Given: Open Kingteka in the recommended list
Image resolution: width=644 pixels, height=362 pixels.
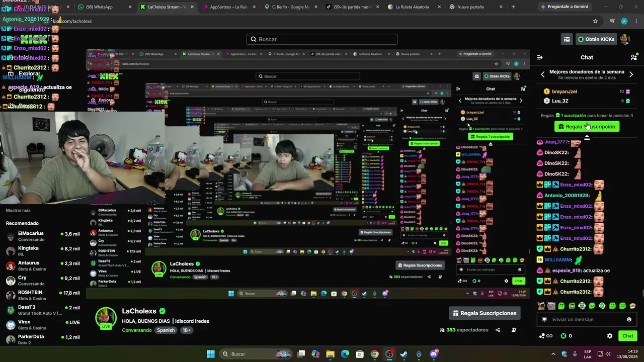Looking at the screenshot, I should (43, 251).
